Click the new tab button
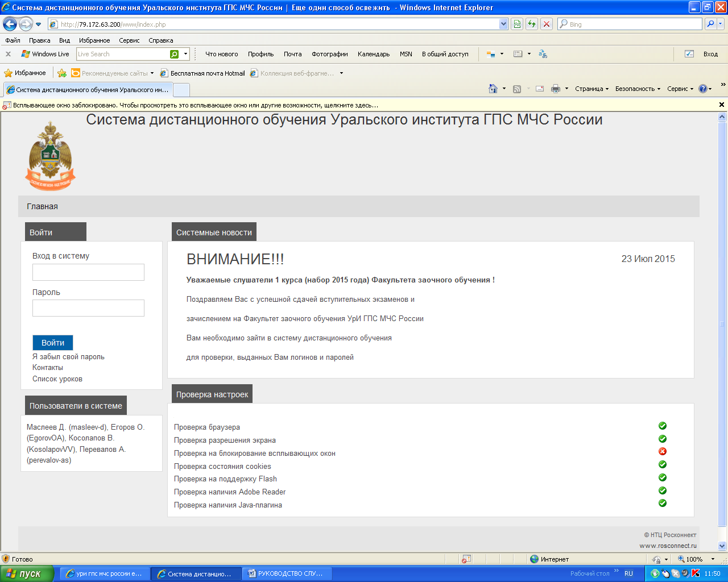728x582 pixels. tap(181, 90)
